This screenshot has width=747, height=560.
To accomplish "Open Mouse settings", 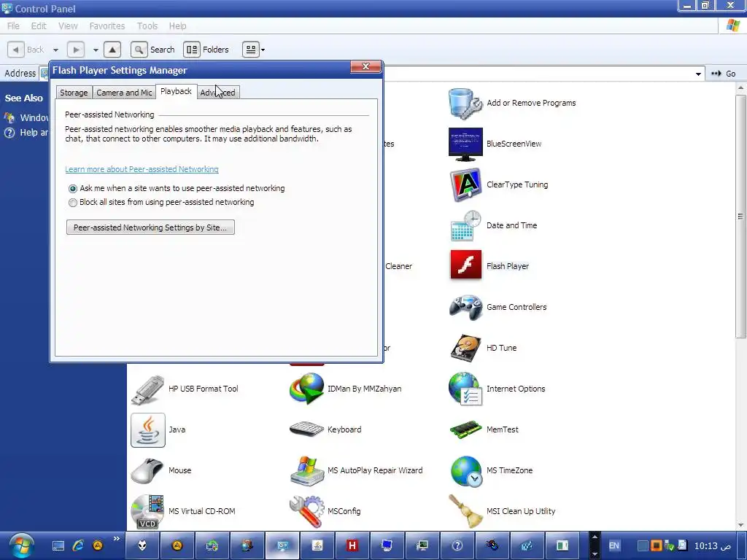I will pos(161,470).
